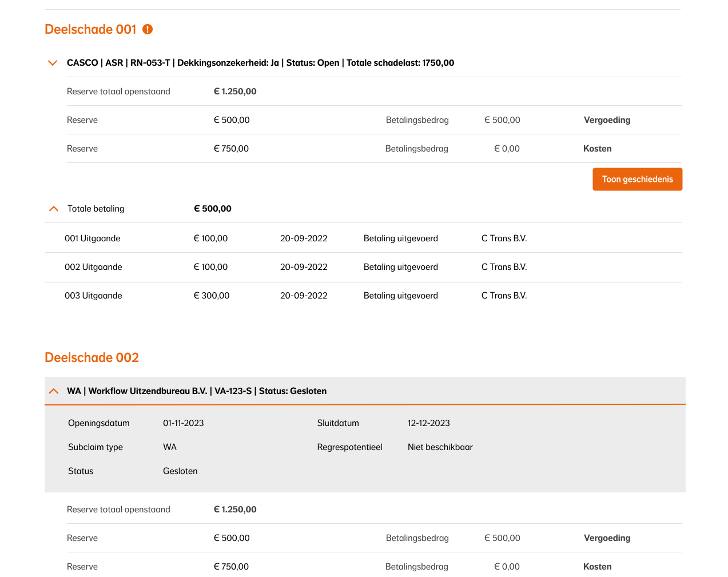Click the Deelschade 001 heading

(x=90, y=29)
